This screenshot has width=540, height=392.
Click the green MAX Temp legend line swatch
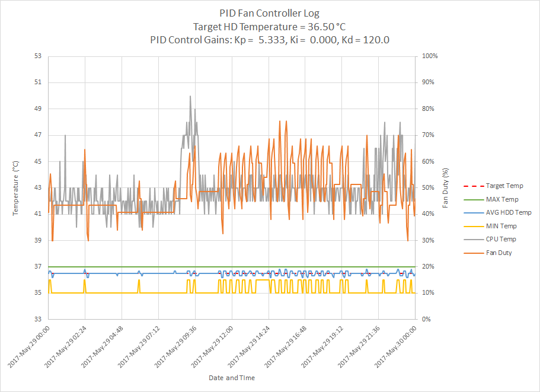[x=474, y=199]
